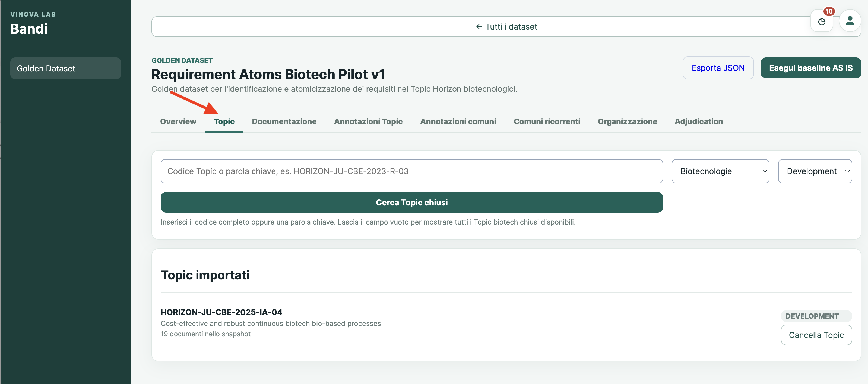
Task: Click title 'Requirement Atoms Biotech Pilot v1'
Action: [268, 74]
